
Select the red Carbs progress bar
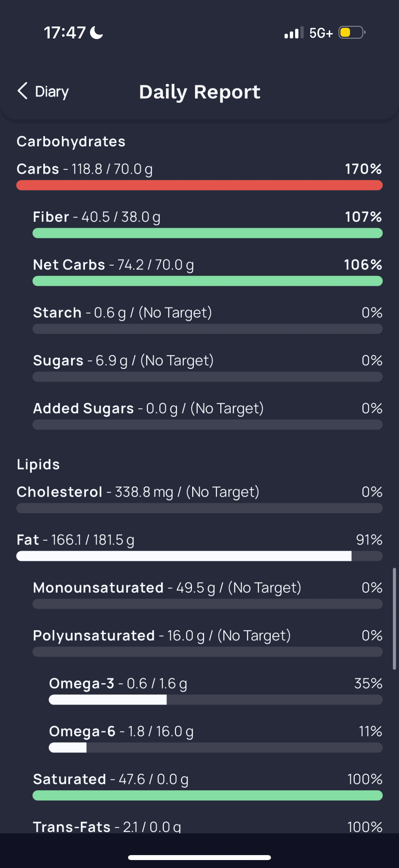click(x=199, y=185)
